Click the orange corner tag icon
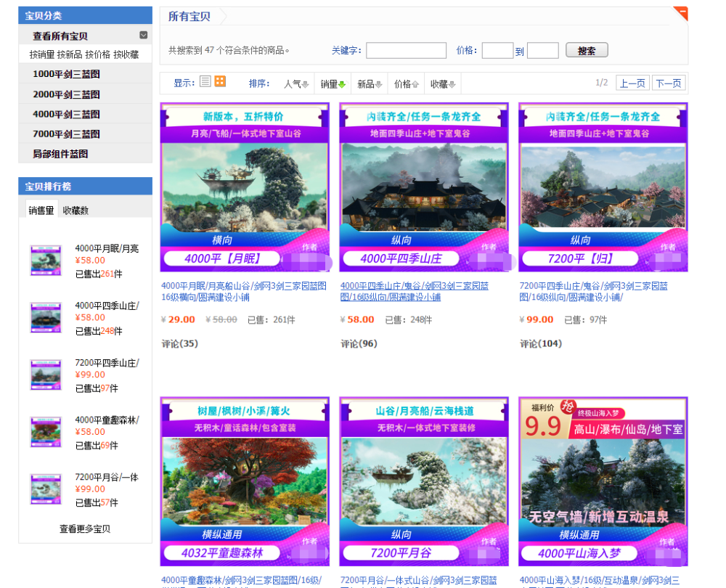Viewport: 726px width, 588px height. pos(681,13)
